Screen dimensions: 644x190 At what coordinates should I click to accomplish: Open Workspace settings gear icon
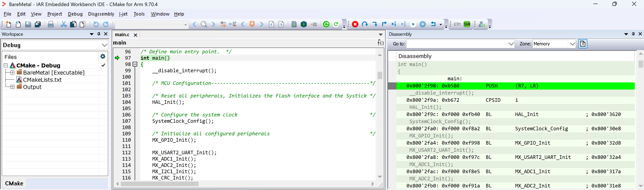(x=103, y=57)
